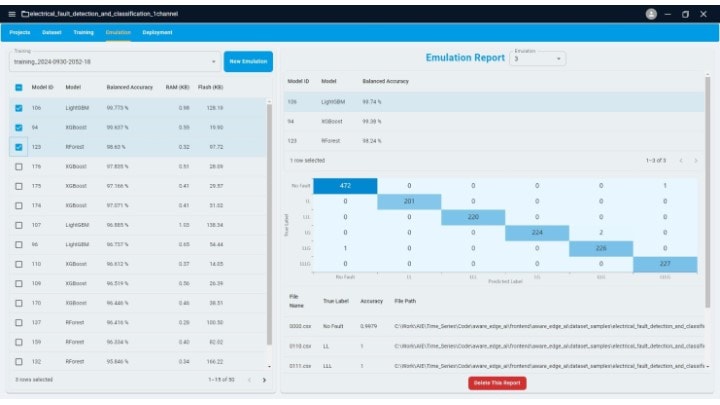Click previous page arrow in emulation report table
The image size is (720, 405).
681,160
